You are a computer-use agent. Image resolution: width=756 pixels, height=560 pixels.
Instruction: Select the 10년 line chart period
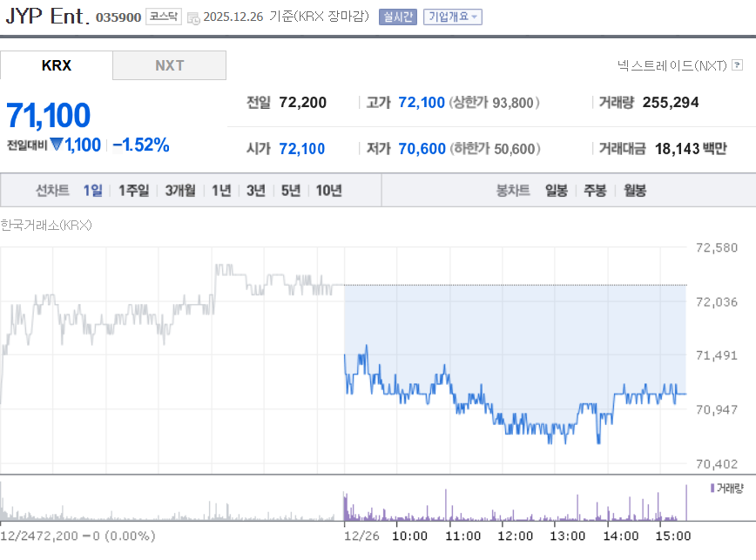pos(329,191)
